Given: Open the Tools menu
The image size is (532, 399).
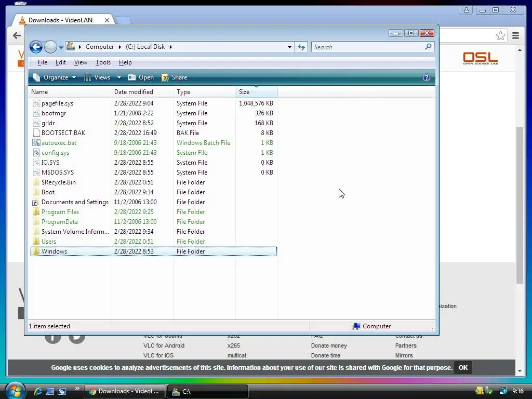Looking at the screenshot, I should click(x=103, y=62).
